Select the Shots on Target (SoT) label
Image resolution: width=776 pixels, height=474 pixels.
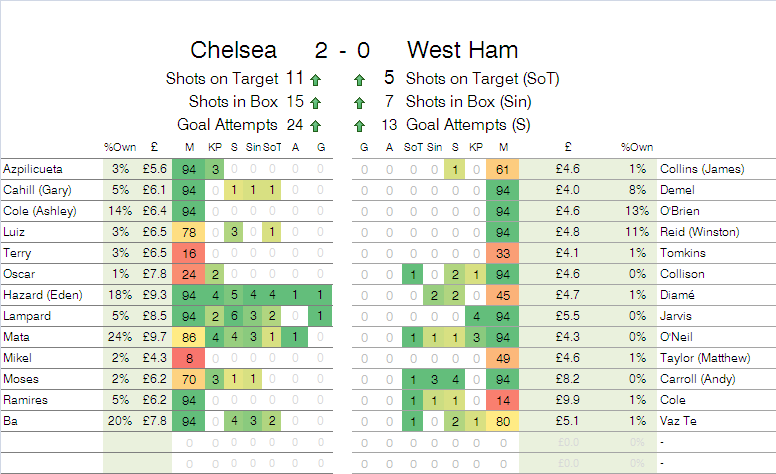tap(478, 78)
